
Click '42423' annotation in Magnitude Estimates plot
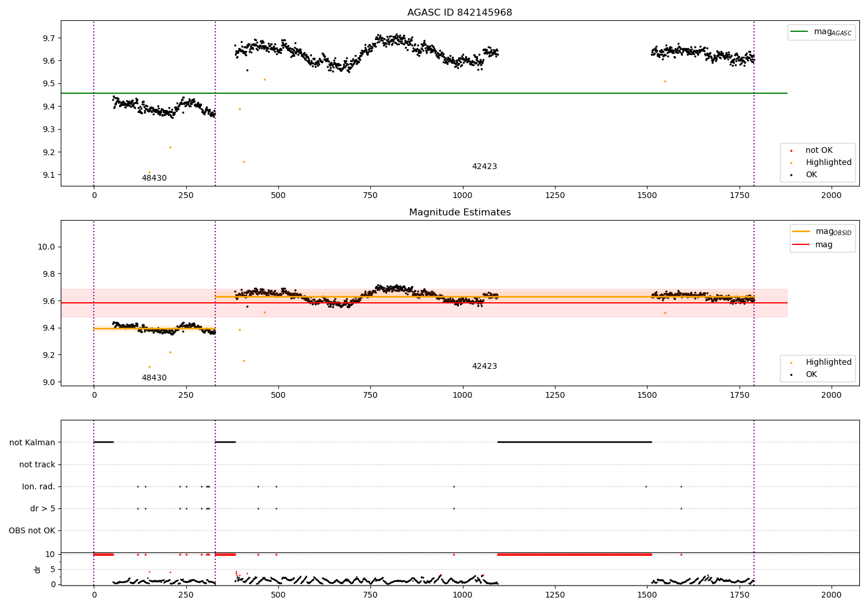pyautogui.click(x=484, y=367)
